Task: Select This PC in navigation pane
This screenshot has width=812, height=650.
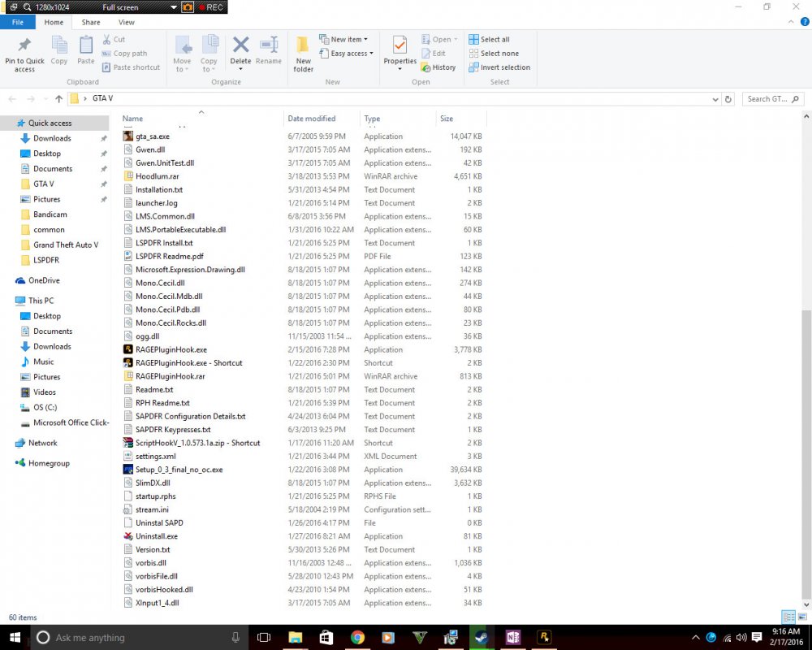Action: coord(41,301)
